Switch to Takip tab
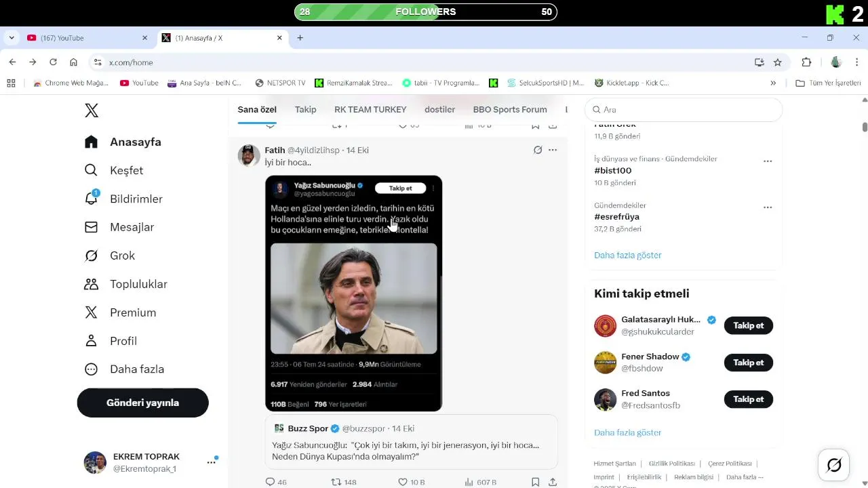868x488 pixels. coord(305,109)
